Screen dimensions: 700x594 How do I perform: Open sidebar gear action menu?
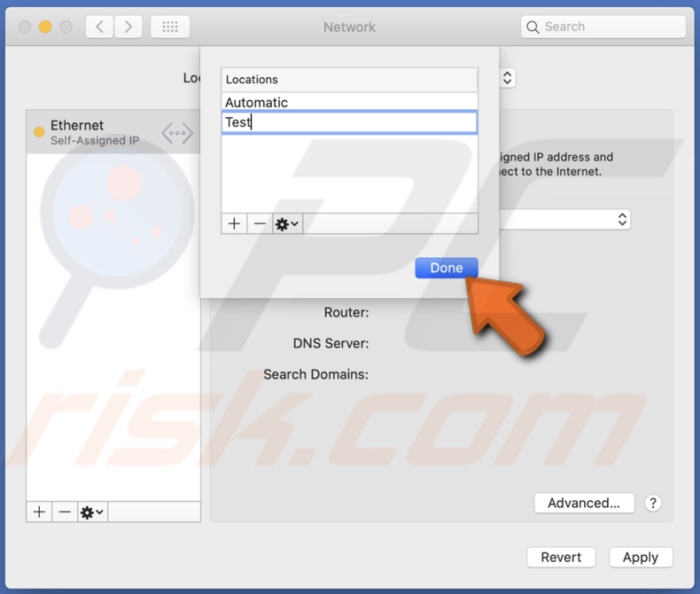tap(92, 512)
